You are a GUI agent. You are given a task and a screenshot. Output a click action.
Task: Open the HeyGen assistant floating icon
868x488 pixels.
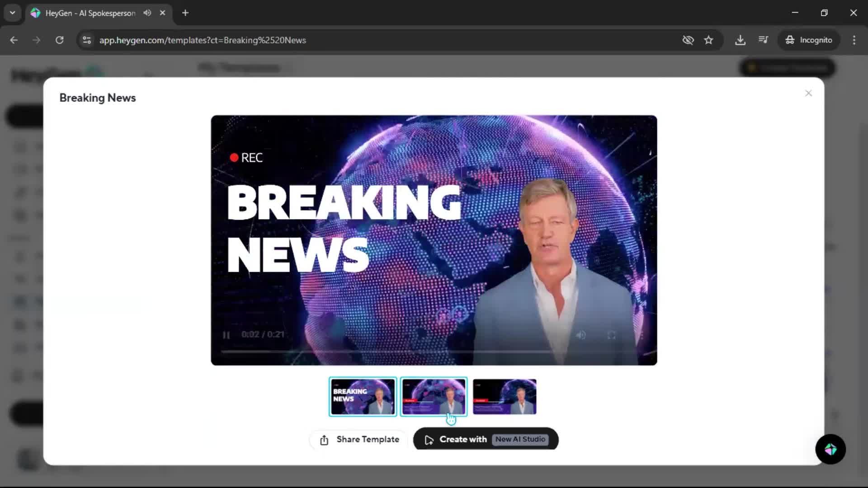click(830, 449)
